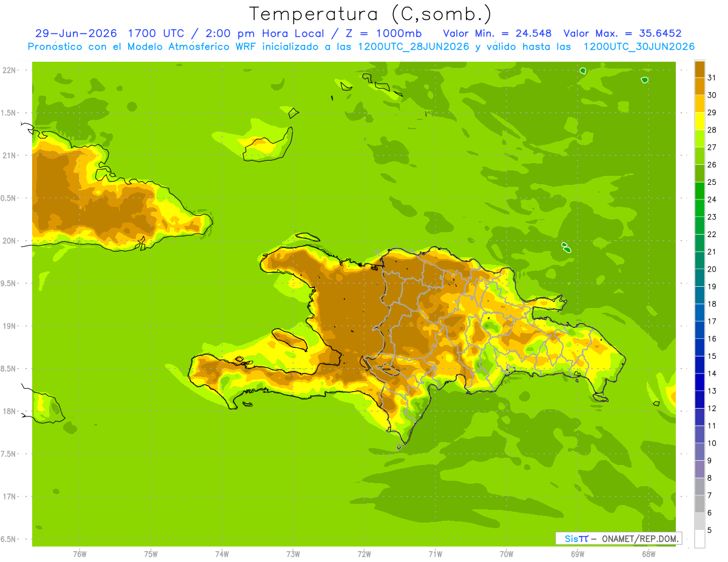Click the legend swatch between 27 and 28
This screenshot has width=728, height=562.
tap(699, 139)
